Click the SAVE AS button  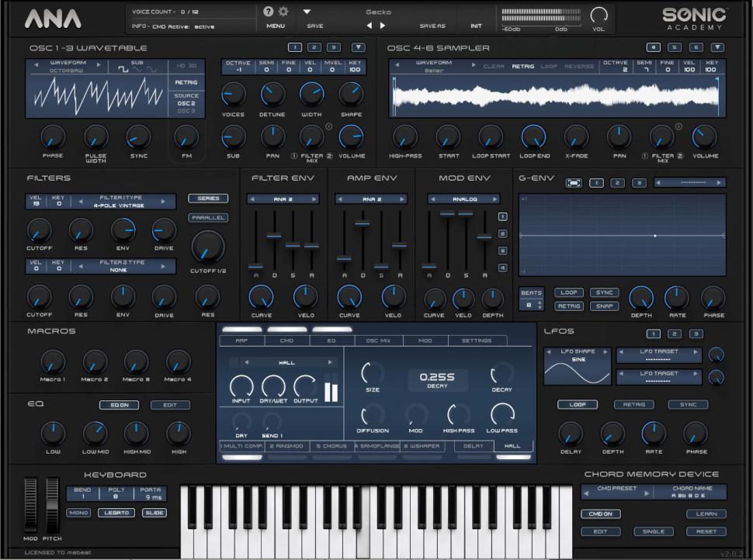tap(432, 26)
